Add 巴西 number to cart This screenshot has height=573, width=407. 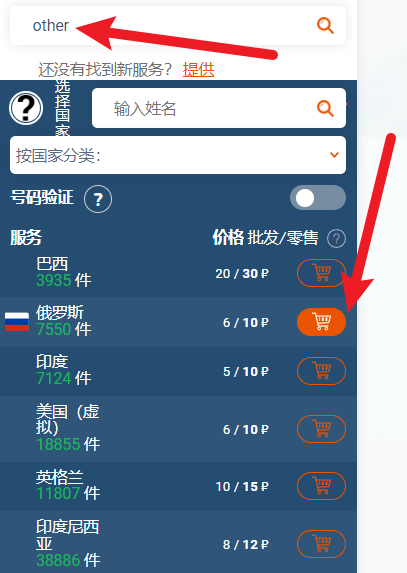(x=322, y=273)
